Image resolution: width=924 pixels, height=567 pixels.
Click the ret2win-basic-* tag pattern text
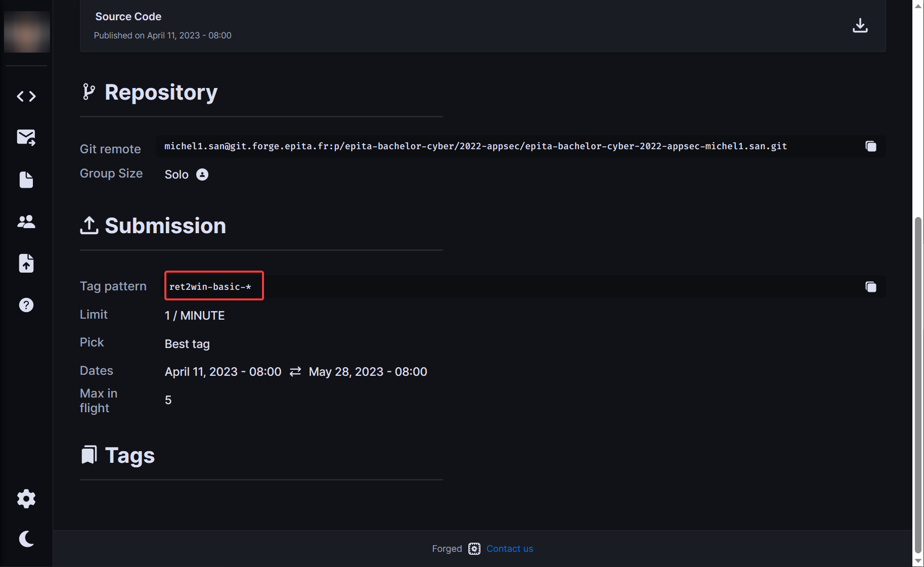click(x=210, y=287)
